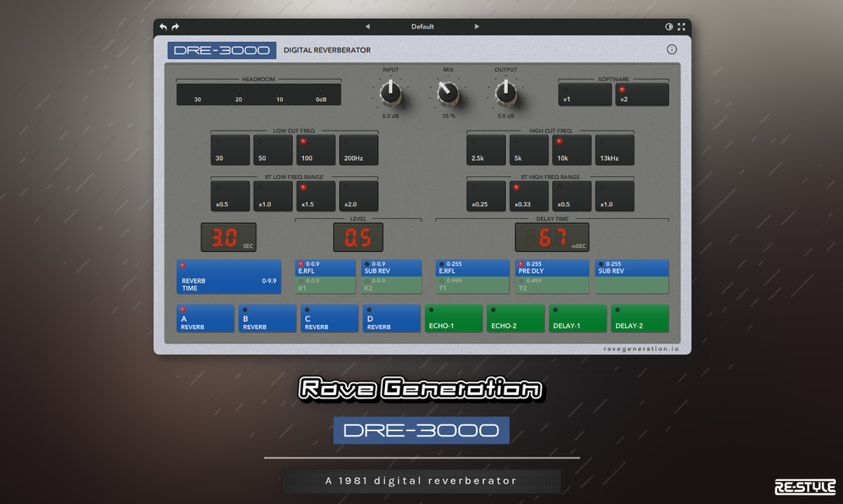The width and height of the screenshot is (843, 504).
Task: Click the delay time mSEC display
Action: point(552,238)
